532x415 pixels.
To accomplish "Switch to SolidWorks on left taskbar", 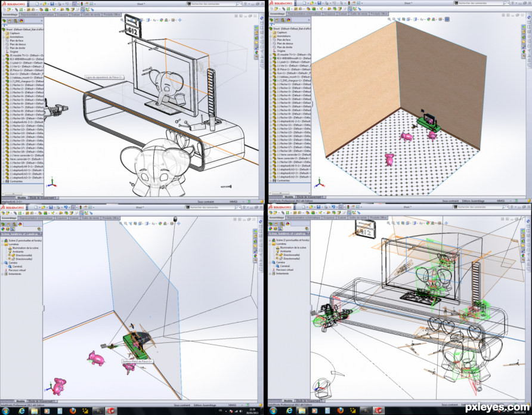I will coord(110,411).
